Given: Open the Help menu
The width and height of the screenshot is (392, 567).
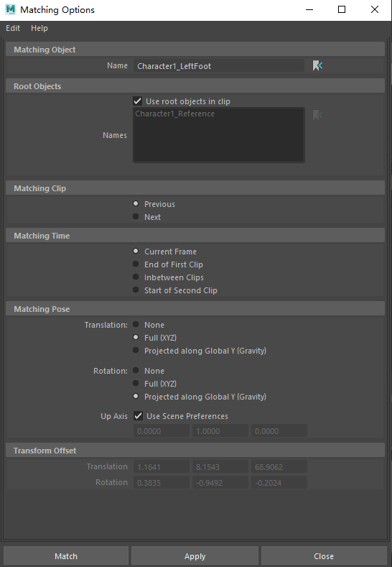Looking at the screenshot, I should [39, 28].
